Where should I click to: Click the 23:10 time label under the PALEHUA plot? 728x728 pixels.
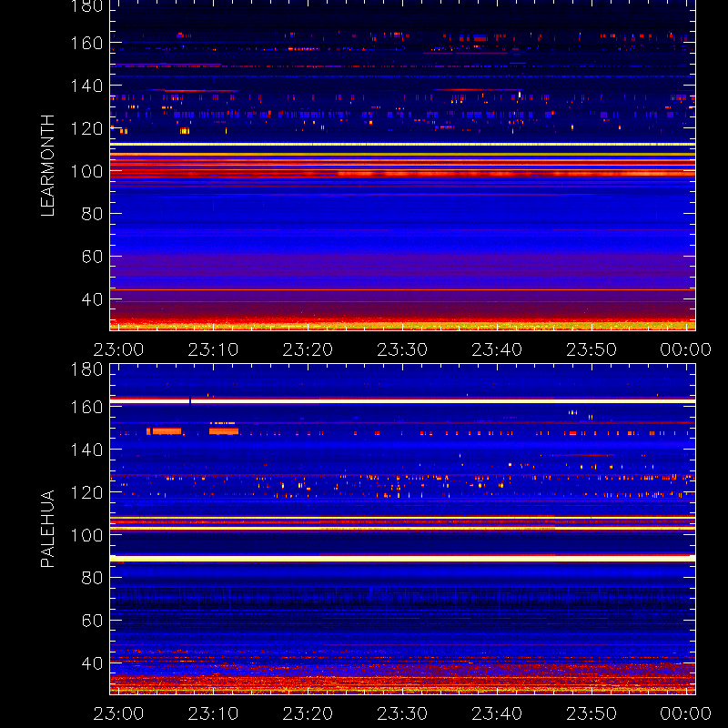point(213,713)
